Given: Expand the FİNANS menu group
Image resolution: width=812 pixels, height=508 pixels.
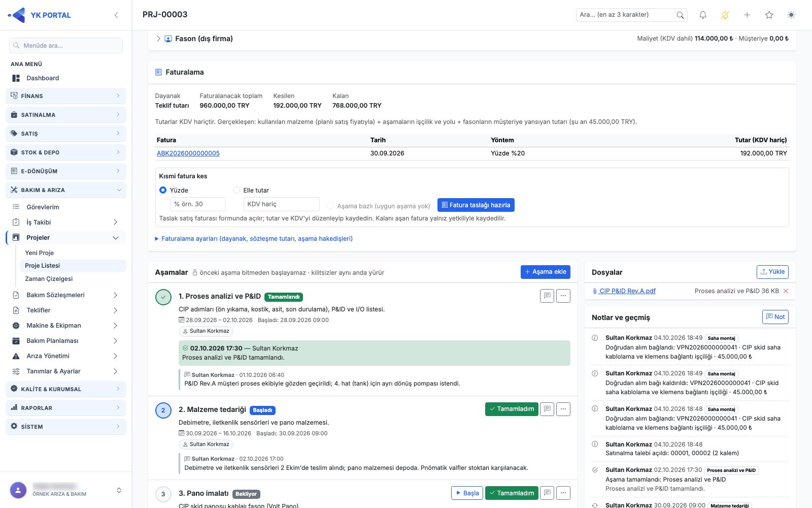Looking at the screenshot, I should pos(66,96).
